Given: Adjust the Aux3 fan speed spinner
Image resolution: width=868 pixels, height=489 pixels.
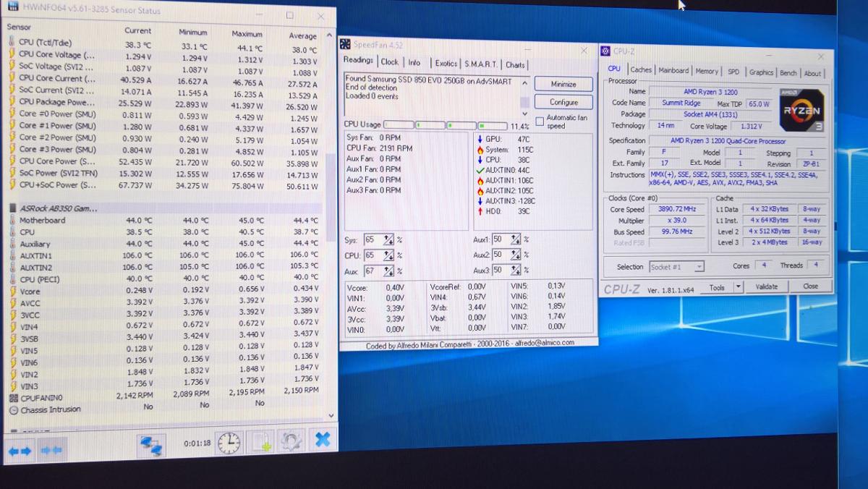Looking at the screenshot, I should 516,270.
